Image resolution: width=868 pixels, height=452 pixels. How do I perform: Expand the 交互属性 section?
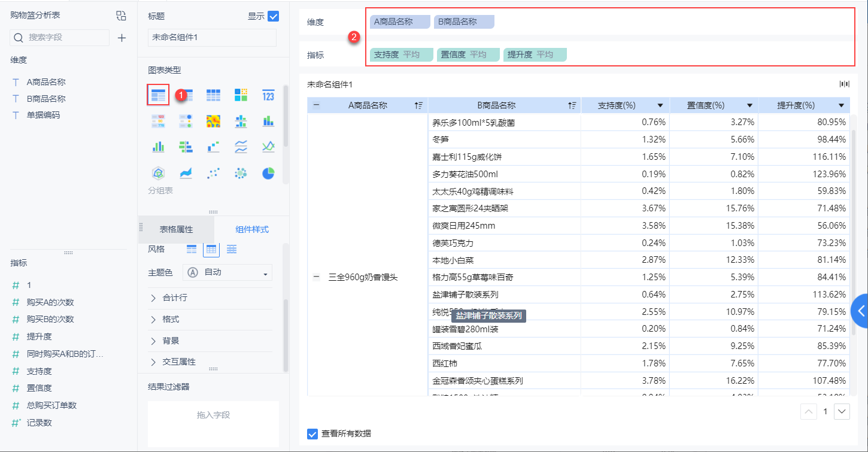click(210, 362)
